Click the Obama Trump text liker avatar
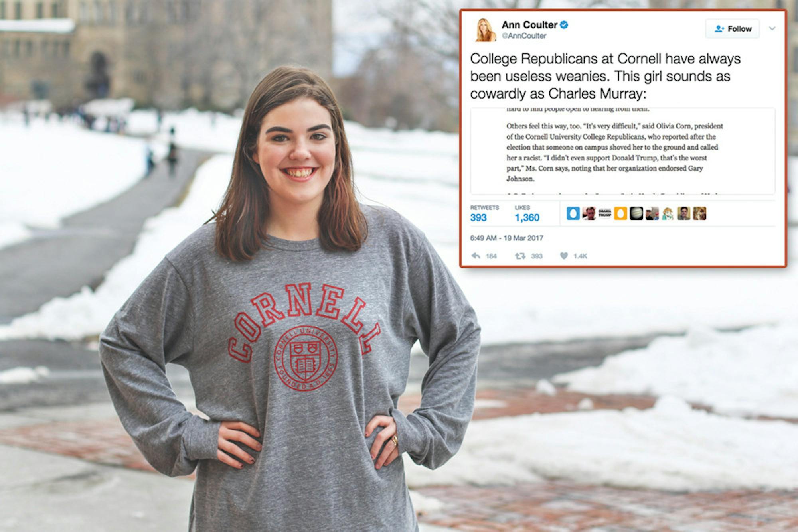The width and height of the screenshot is (798, 532). coord(604,213)
